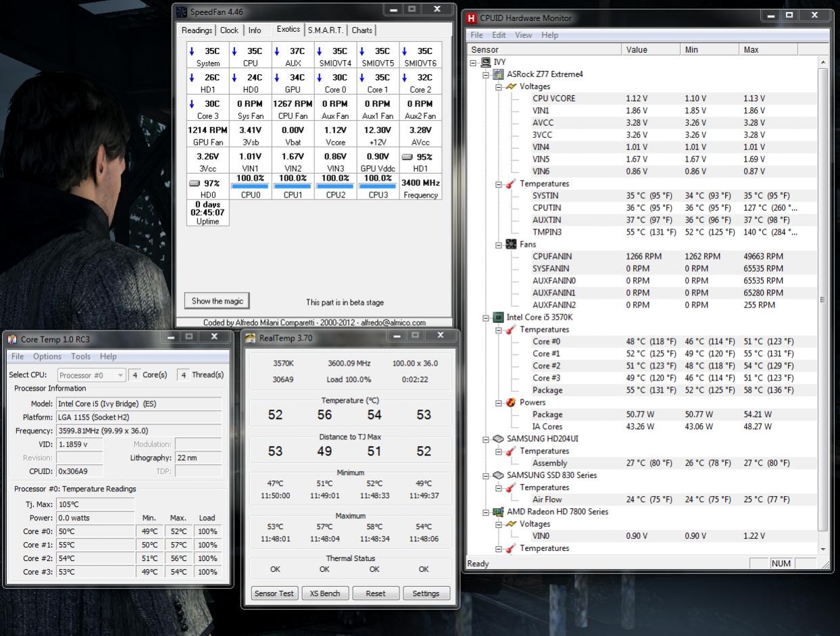This screenshot has width=840, height=636.
Task: Click the XS Bench button
Action: click(324, 593)
